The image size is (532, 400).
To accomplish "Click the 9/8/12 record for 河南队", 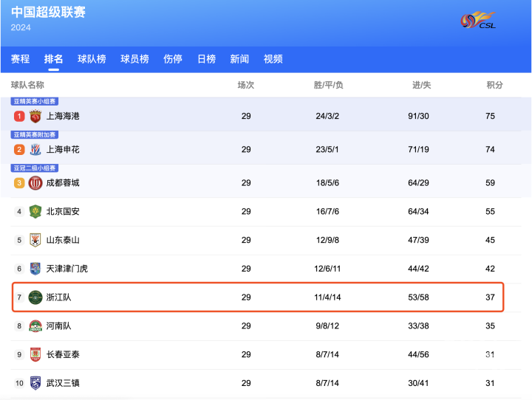I will [327, 326].
